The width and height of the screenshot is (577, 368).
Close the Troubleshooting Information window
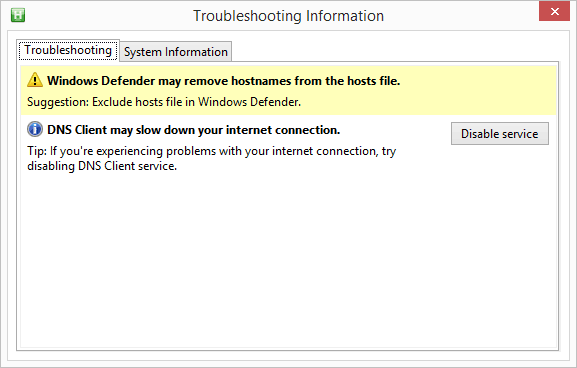pyautogui.click(x=555, y=12)
